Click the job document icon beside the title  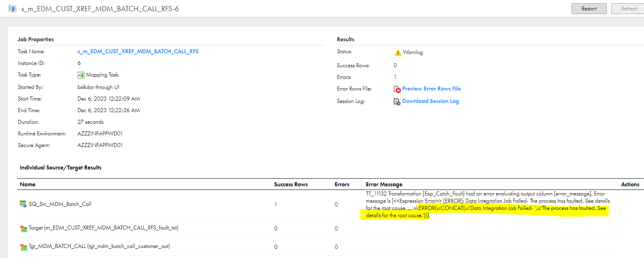(x=12, y=8)
